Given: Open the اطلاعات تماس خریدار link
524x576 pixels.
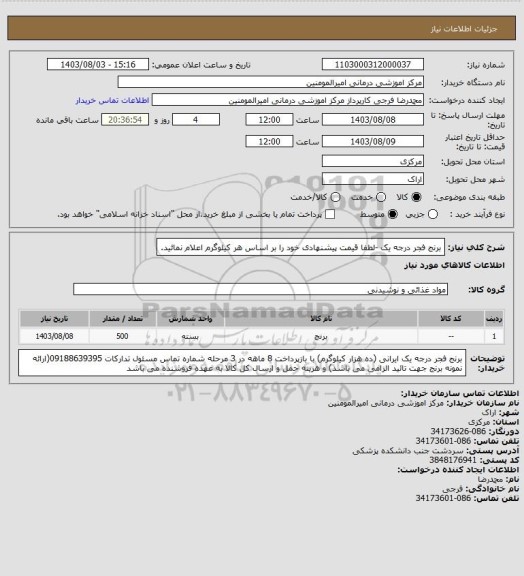Looking at the screenshot, I should [x=112, y=100].
